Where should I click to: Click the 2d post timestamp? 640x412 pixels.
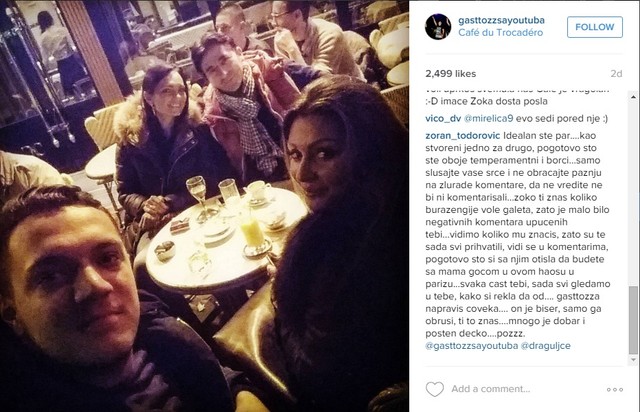click(x=616, y=74)
